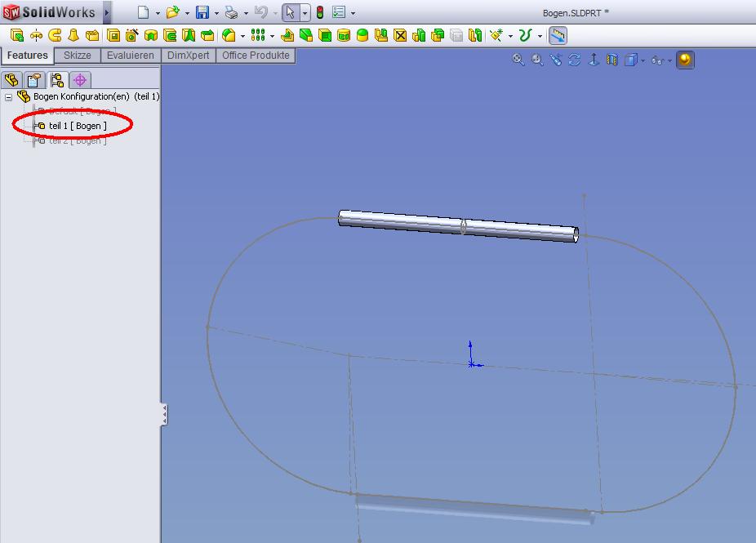Open the ConfigurationManager tab icon
The image size is (756, 543).
56,80
